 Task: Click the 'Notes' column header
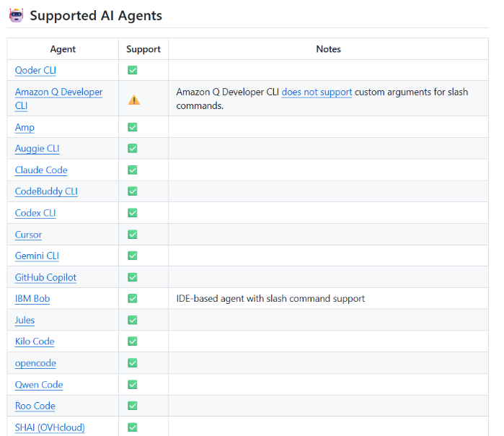[x=328, y=49]
